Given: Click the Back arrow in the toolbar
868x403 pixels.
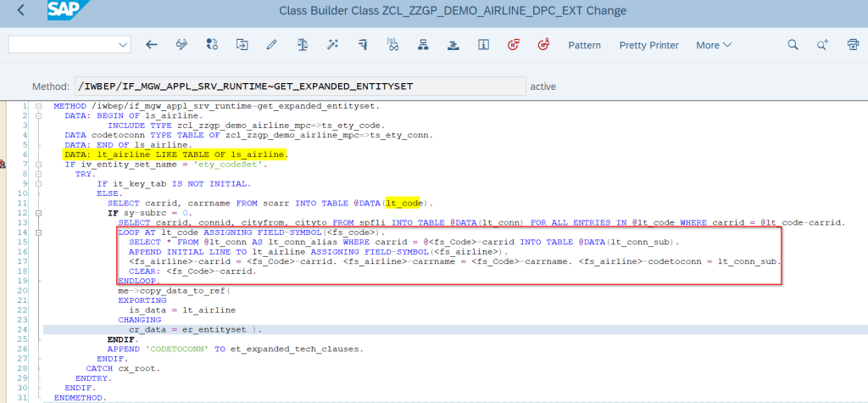Looking at the screenshot, I should tap(152, 45).
